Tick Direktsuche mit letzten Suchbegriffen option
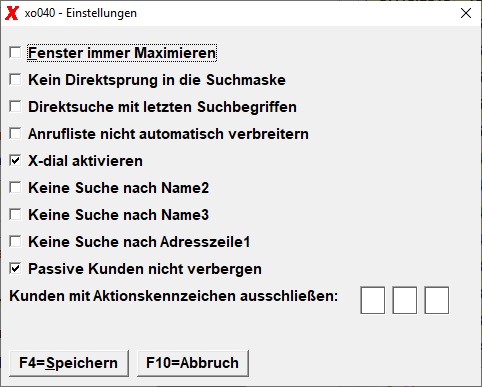This screenshot has height=387, width=482. pos(15,107)
